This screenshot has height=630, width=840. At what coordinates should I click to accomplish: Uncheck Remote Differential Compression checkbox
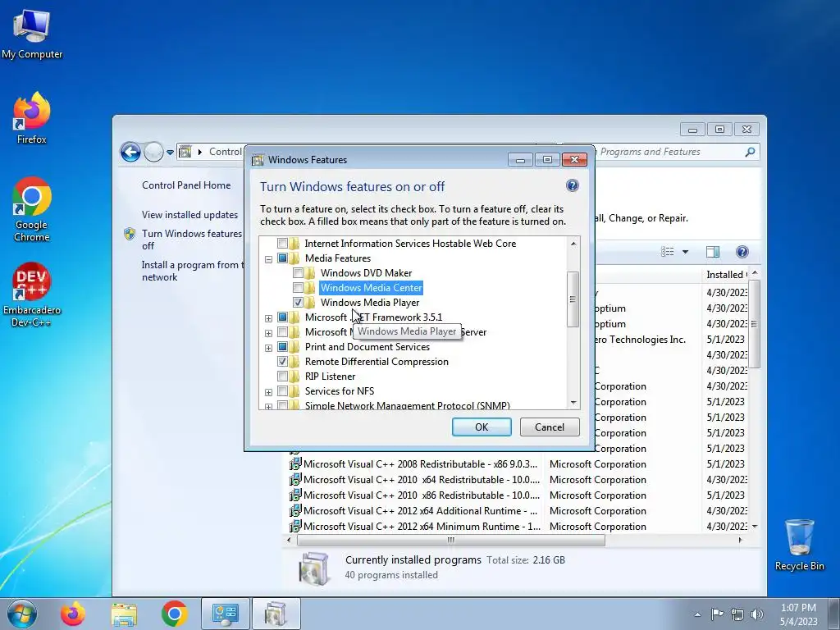coord(282,362)
